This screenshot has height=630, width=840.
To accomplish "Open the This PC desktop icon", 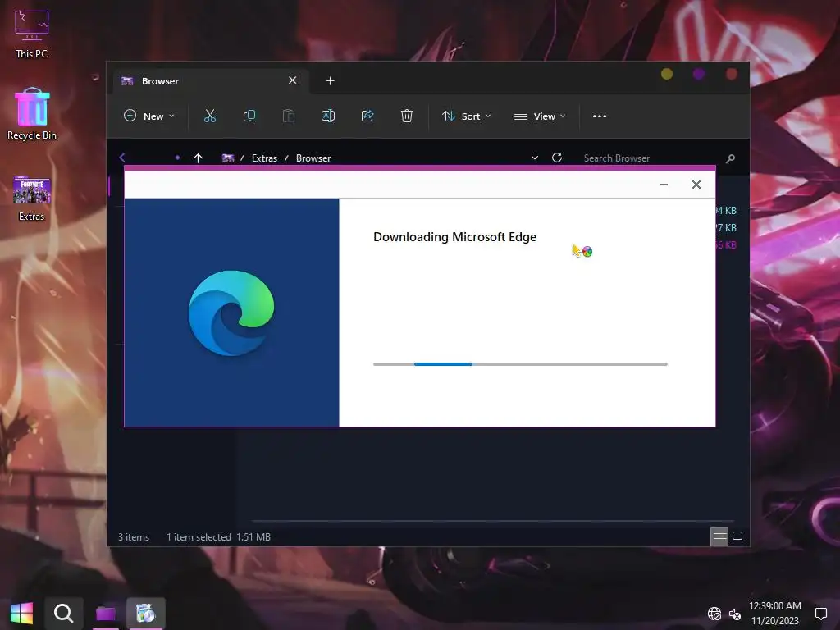I will tap(32, 34).
